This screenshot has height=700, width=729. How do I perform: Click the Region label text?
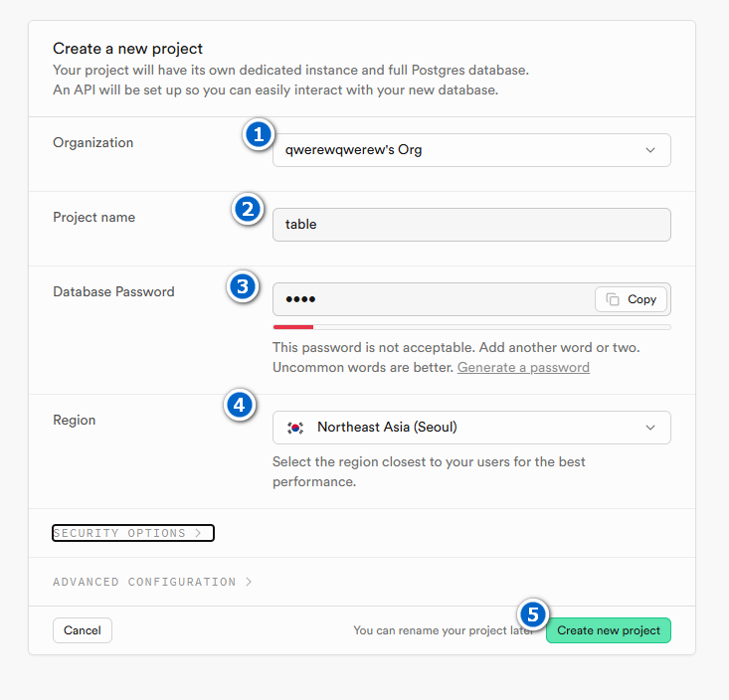(x=75, y=421)
